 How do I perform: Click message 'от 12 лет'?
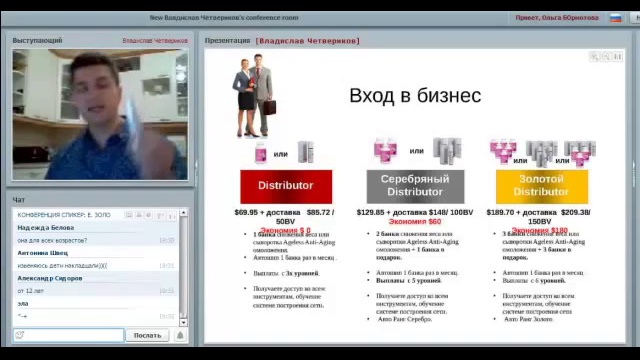(x=30, y=291)
